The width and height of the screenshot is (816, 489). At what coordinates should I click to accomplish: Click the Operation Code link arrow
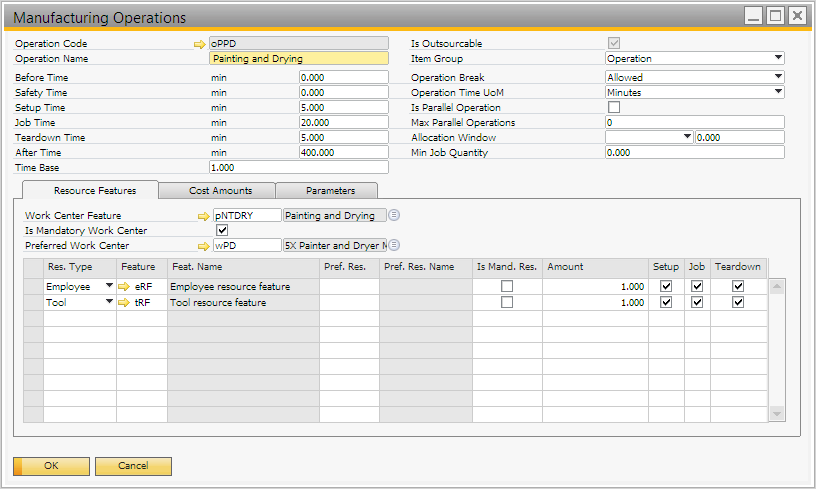click(200, 44)
